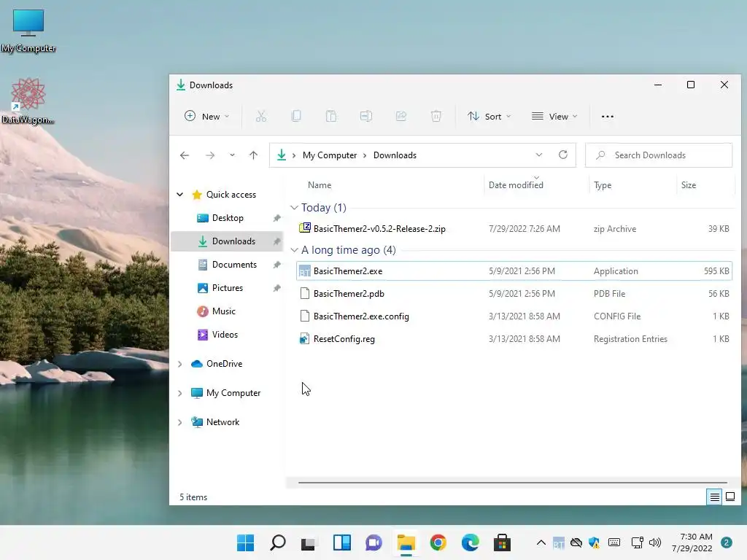Viewport: 747px width, 560px height.
Task: Select the BasicThemer2.pdb file
Action: tap(514, 294)
